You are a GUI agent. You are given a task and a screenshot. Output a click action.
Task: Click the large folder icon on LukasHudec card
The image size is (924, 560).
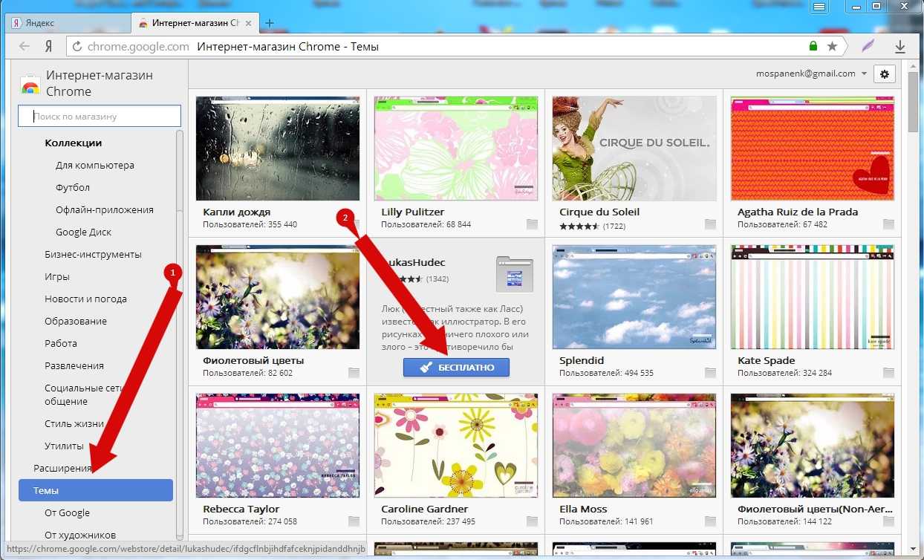(515, 274)
